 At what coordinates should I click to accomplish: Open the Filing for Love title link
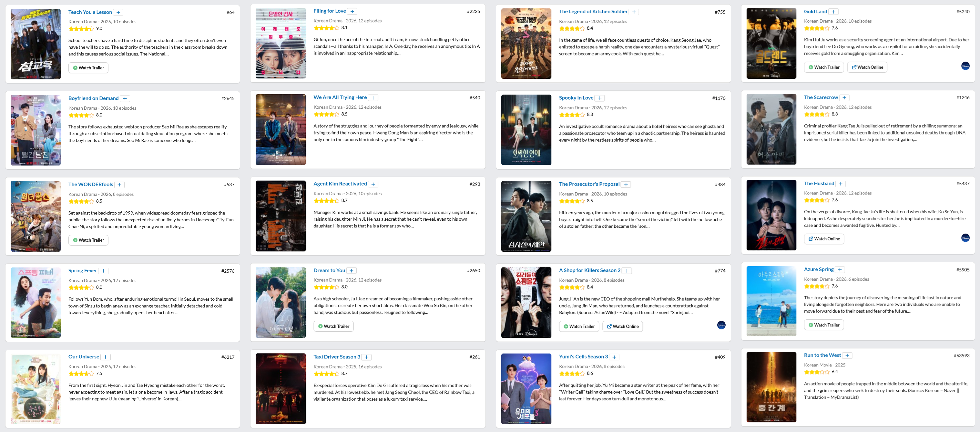[330, 11]
